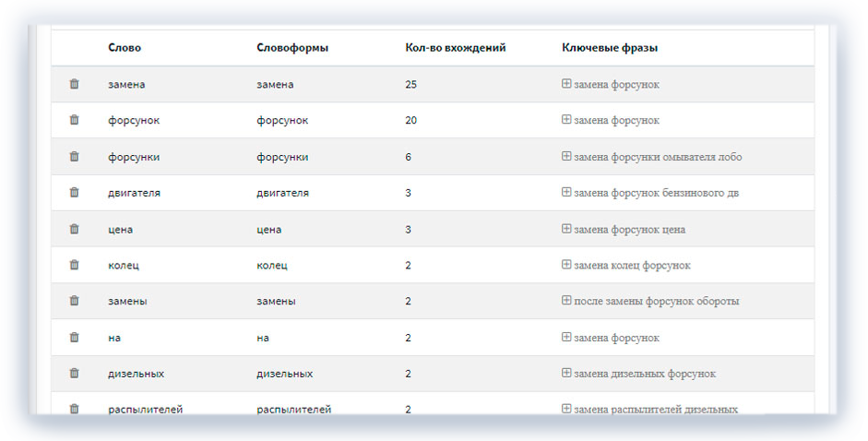Image resolution: width=868 pixels, height=441 pixels.
Task: Click the trash icon beside 'цена'
Action: click(x=75, y=229)
